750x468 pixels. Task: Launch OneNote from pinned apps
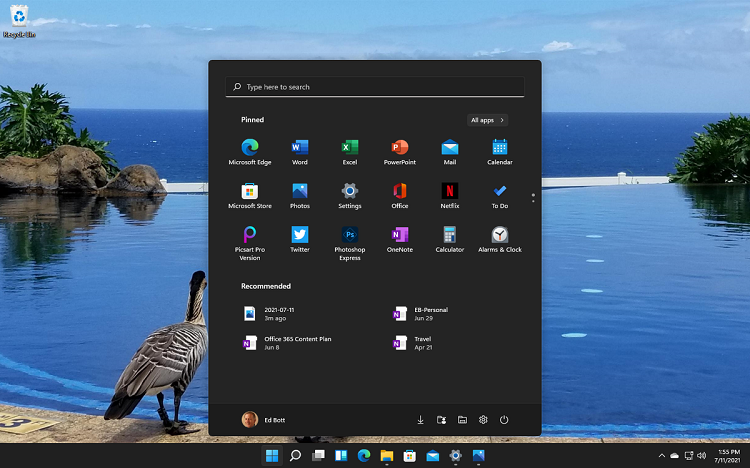click(400, 236)
